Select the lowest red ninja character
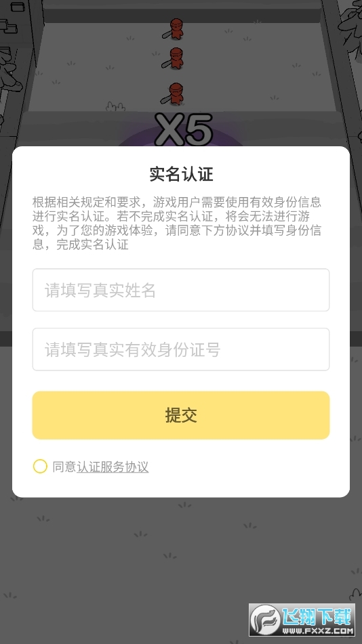This screenshot has height=644, width=362. coord(176,93)
